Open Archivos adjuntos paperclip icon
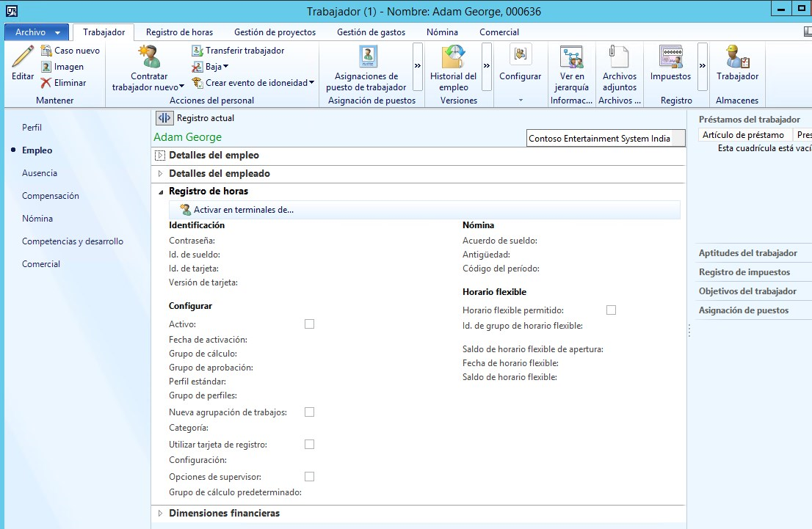Viewport: 812px width, 529px height. click(620, 56)
